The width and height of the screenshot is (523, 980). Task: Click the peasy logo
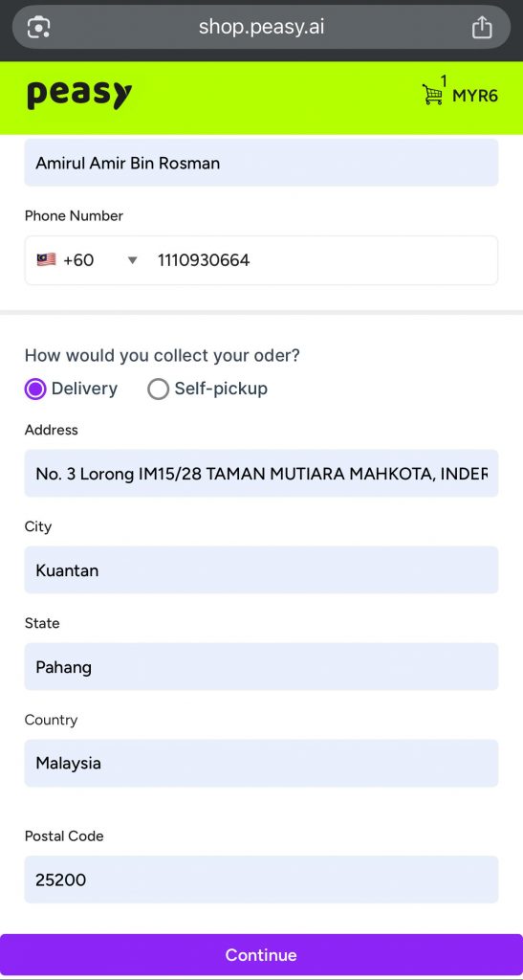click(79, 95)
